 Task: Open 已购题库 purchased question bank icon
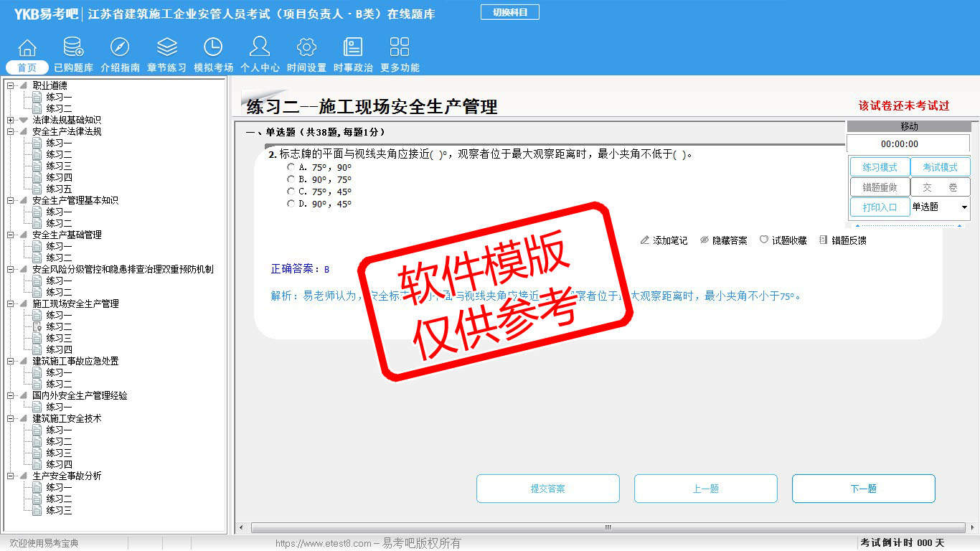pyautogui.click(x=73, y=48)
